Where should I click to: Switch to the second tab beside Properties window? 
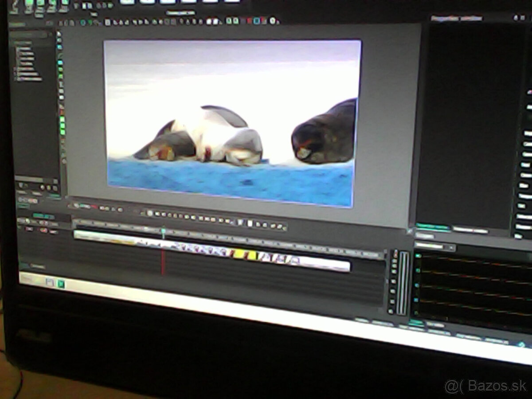point(470,230)
